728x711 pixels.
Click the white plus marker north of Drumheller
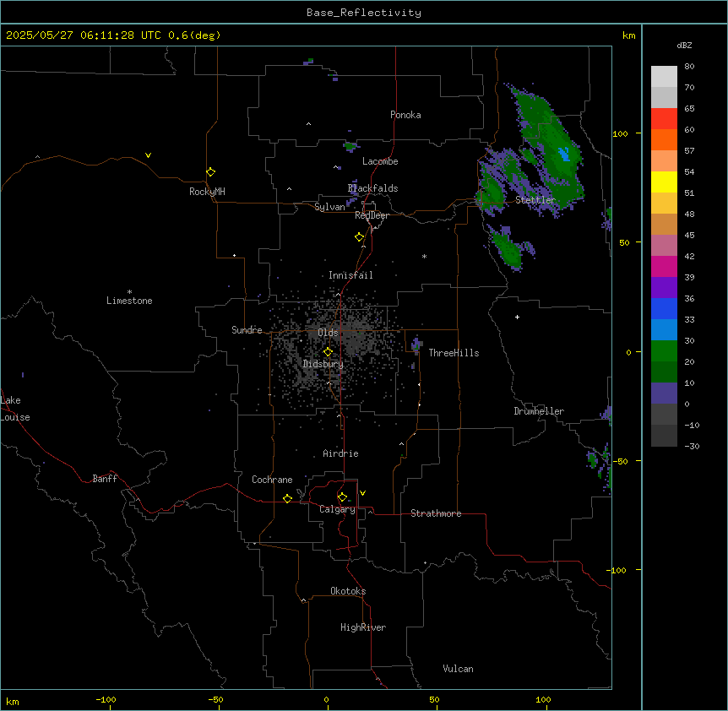[x=517, y=317]
